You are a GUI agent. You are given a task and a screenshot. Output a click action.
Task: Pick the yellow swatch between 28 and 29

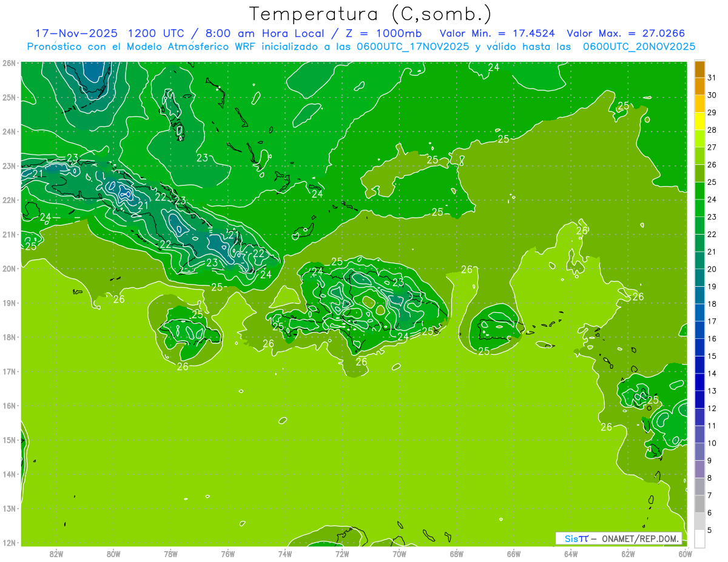[x=699, y=121]
